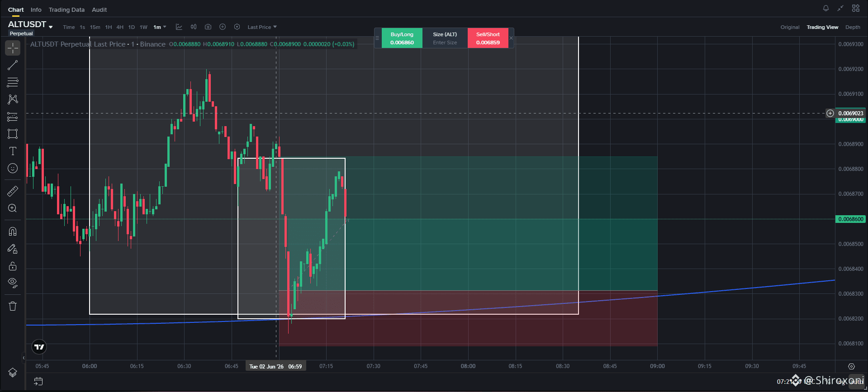Toggle auto scale on price axis
The height and width of the screenshot is (392, 868).
[x=857, y=382]
